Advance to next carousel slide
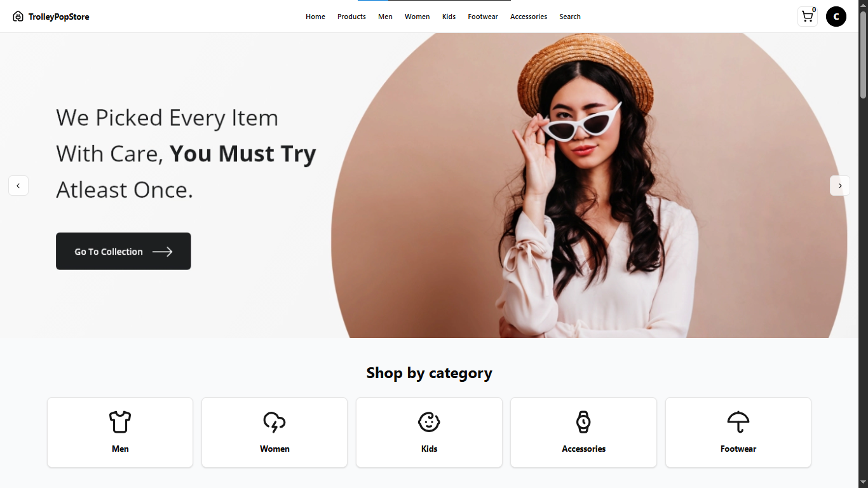Viewport: 868px width, 488px height. (x=840, y=186)
